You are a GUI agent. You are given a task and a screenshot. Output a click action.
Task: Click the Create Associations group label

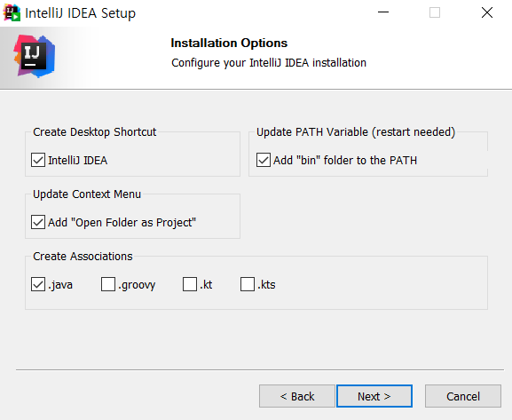(83, 257)
